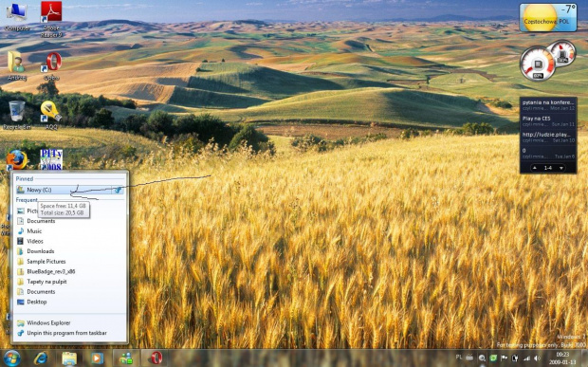Click the Firefox desktop icon
Screen dimensions: 588x367
coord(16,159)
